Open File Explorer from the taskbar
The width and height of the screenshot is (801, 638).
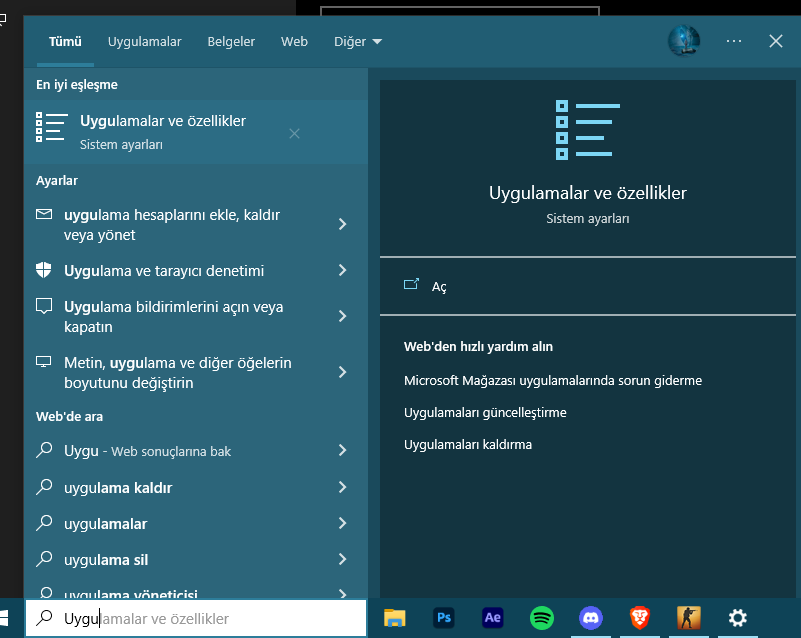click(394, 618)
